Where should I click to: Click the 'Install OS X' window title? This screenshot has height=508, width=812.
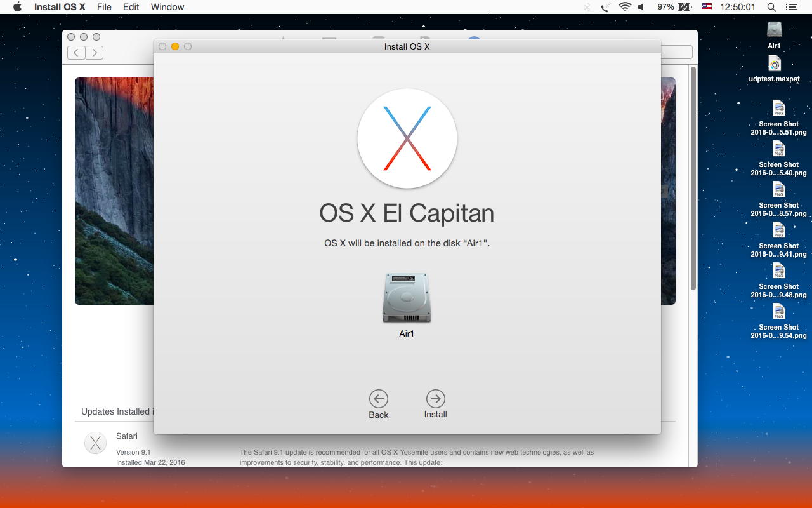[407, 46]
